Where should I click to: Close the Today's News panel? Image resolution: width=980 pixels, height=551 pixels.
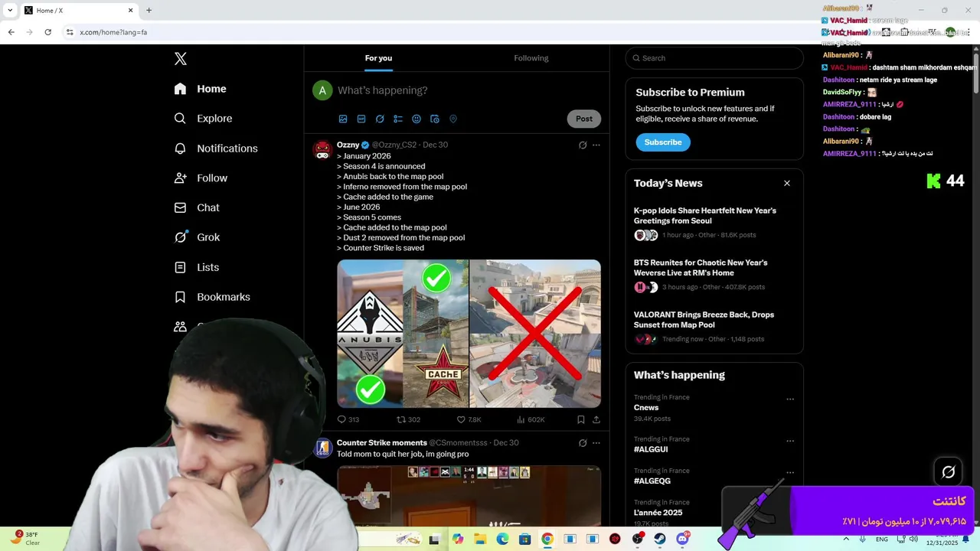[x=786, y=183]
